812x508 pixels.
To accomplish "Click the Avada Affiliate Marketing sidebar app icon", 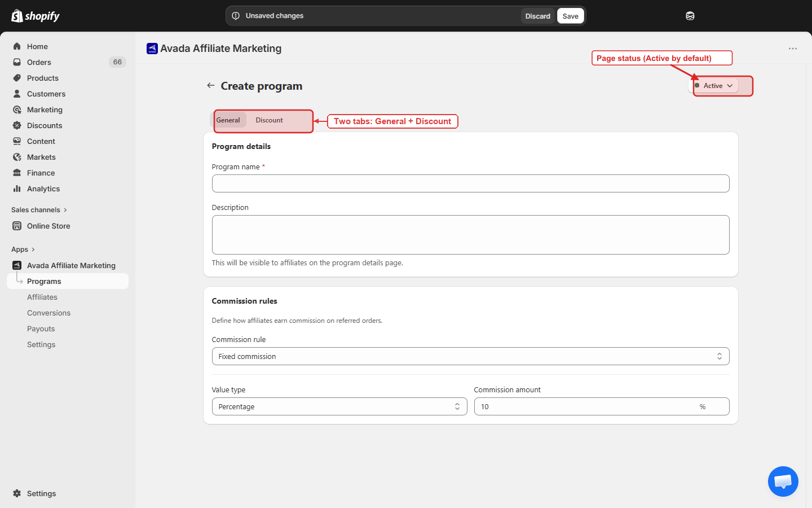I will 17,265.
